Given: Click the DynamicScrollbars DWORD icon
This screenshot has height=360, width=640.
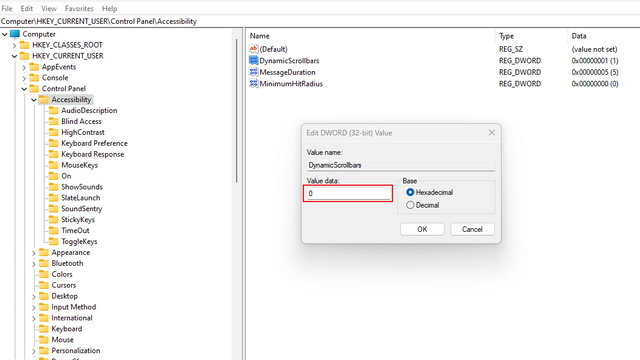Looking at the screenshot, I should (253, 60).
